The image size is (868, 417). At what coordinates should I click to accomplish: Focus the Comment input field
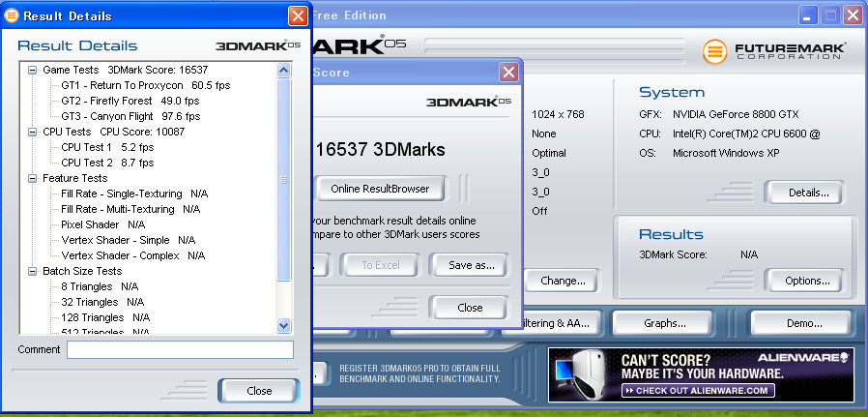click(x=180, y=350)
